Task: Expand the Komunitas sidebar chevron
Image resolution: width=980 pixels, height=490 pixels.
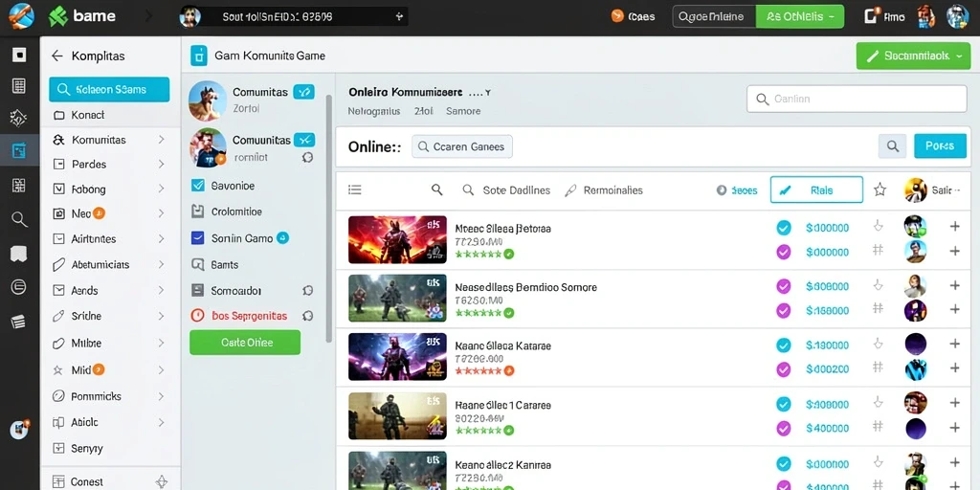Action: point(161,140)
